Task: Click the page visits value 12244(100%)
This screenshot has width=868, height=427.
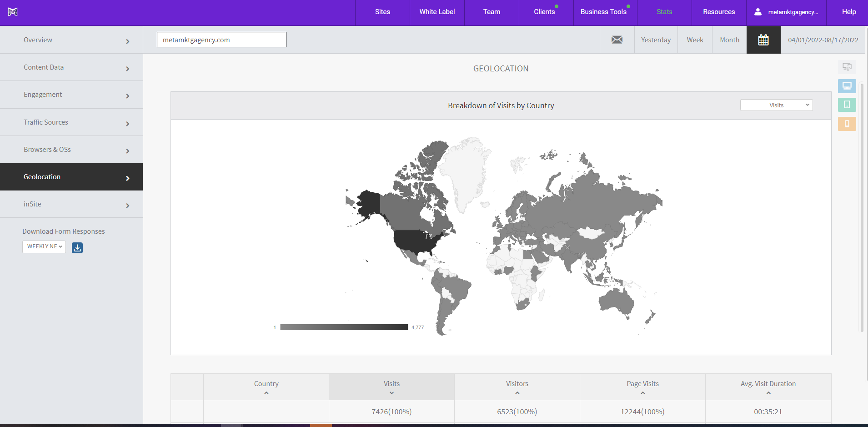Action: tap(642, 412)
